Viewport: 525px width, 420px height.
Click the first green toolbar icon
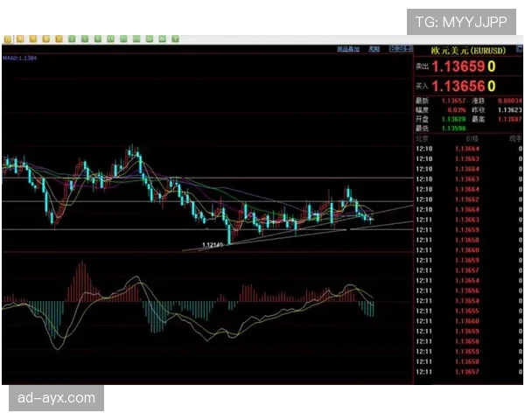pos(73,38)
